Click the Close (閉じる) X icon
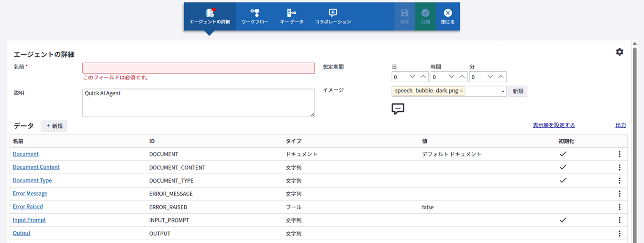The height and width of the screenshot is (243, 644). [x=447, y=13]
